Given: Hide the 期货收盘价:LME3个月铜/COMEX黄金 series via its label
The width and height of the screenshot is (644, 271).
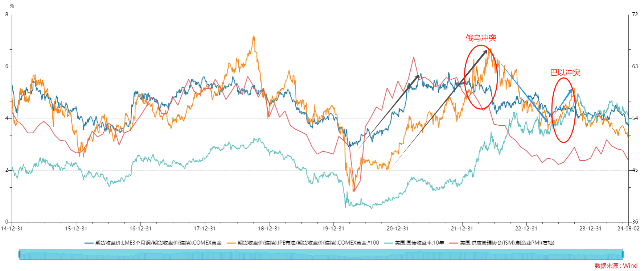Looking at the screenshot, I should [158, 243].
